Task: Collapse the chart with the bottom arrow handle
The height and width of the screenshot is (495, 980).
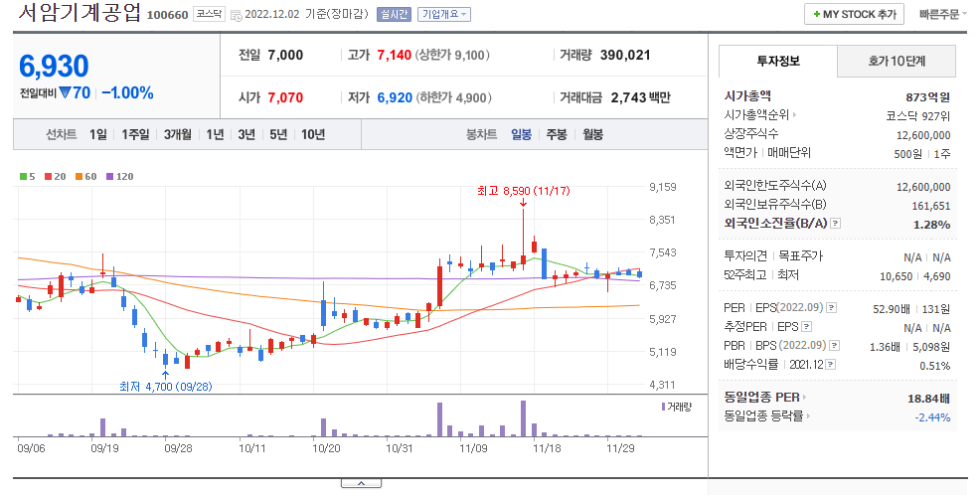Action: click(x=361, y=483)
